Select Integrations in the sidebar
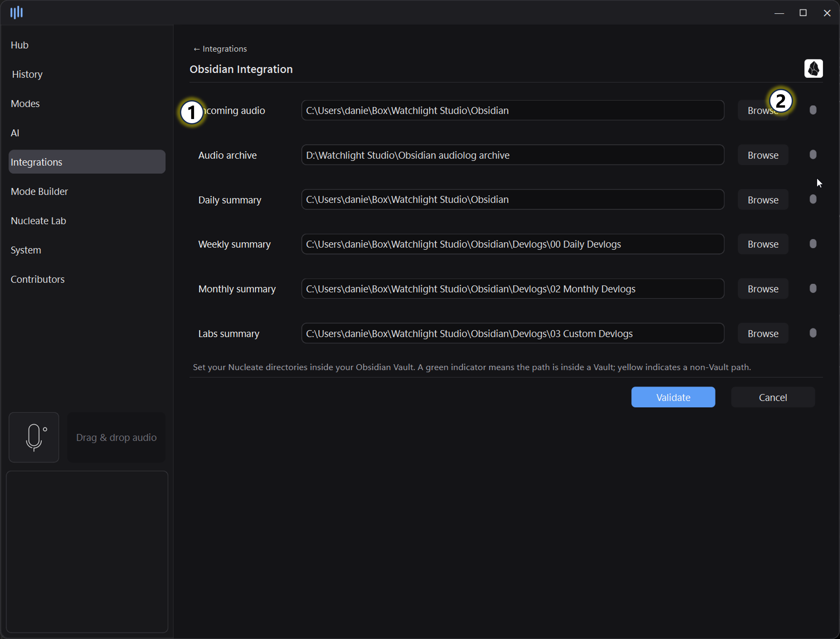This screenshot has height=639, width=840. point(87,162)
